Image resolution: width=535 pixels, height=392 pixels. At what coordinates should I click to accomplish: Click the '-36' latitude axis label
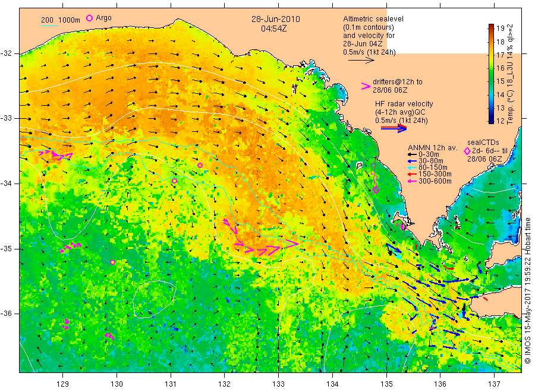(x=7, y=314)
